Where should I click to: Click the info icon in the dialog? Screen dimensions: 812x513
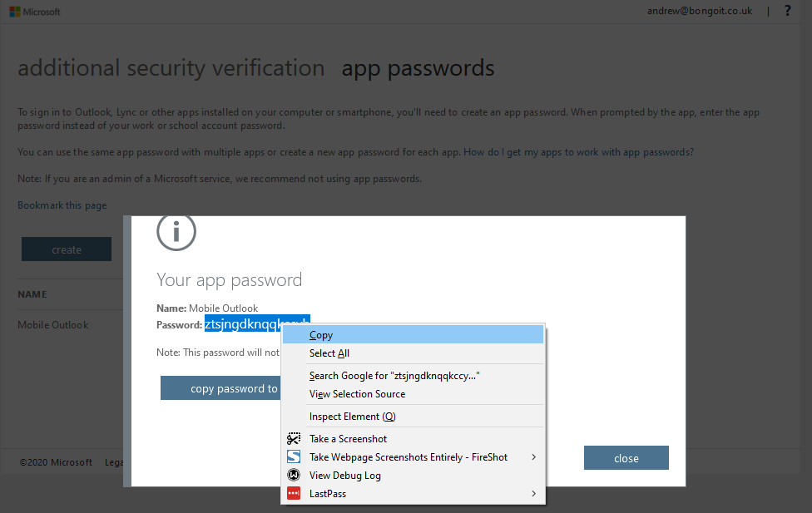176,231
